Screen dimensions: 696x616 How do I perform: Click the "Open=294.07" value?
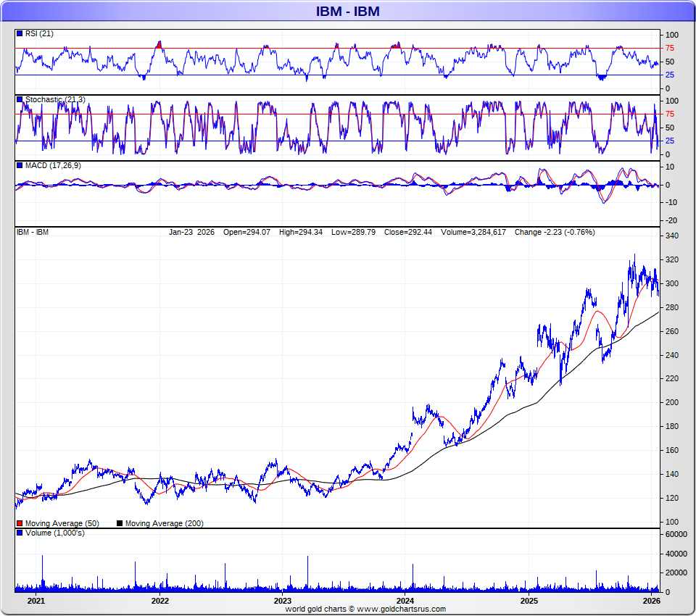click(x=246, y=232)
